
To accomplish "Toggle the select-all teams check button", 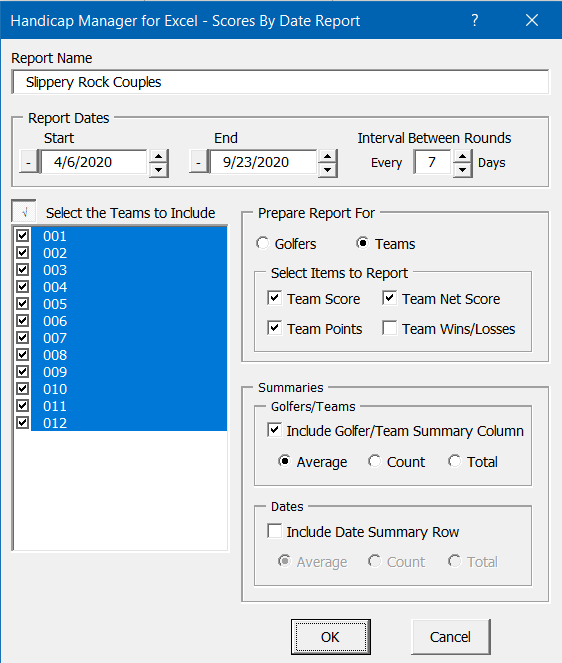I will pyautogui.click(x=24, y=211).
